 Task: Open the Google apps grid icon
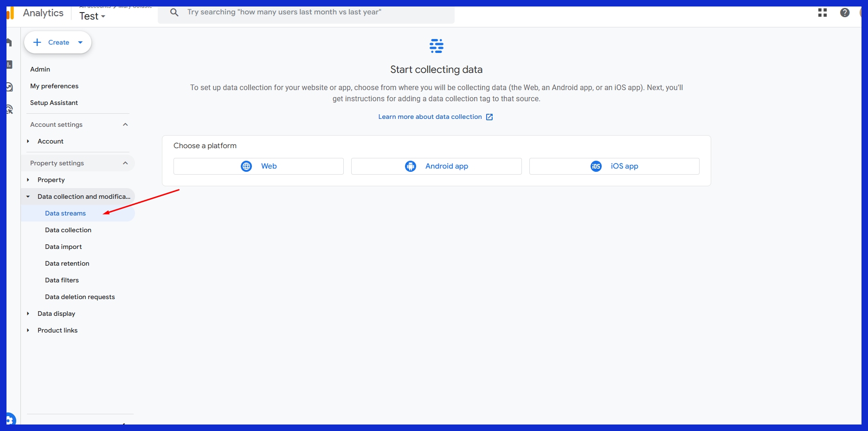[823, 13]
